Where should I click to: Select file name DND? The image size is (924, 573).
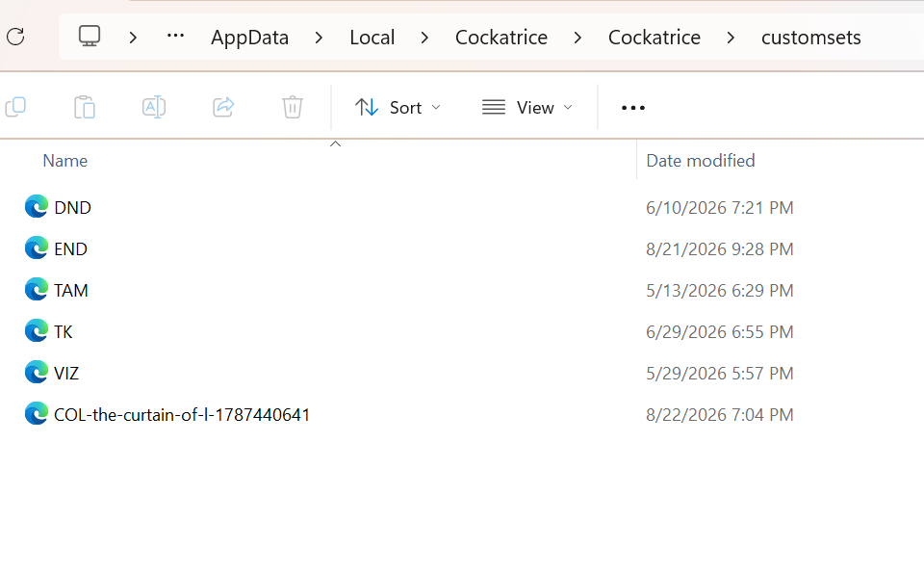[x=72, y=207]
